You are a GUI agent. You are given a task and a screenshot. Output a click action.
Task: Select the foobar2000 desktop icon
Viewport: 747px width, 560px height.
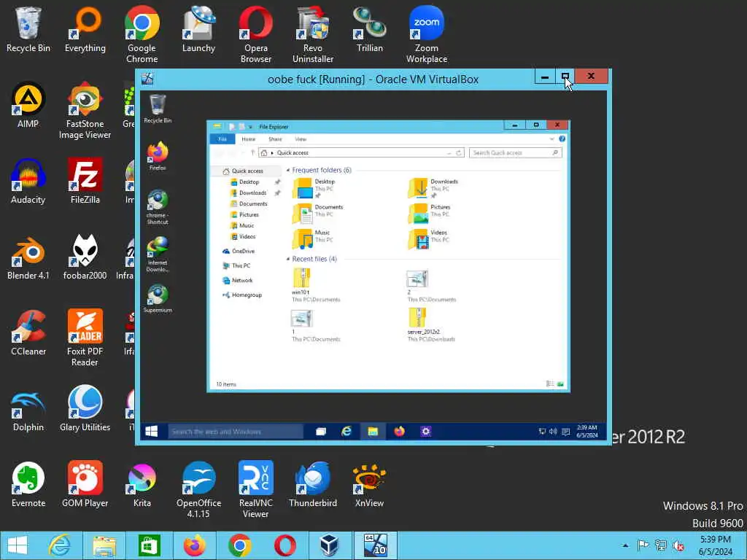tap(85, 257)
